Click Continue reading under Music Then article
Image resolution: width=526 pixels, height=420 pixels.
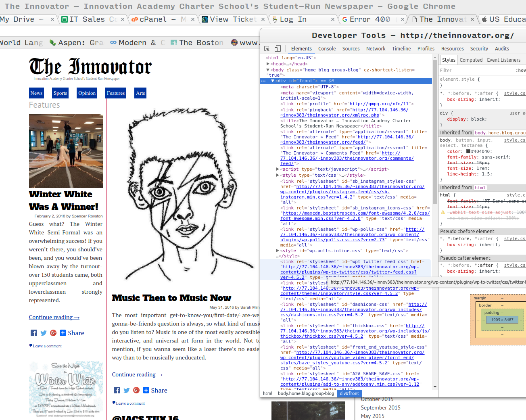click(x=137, y=374)
